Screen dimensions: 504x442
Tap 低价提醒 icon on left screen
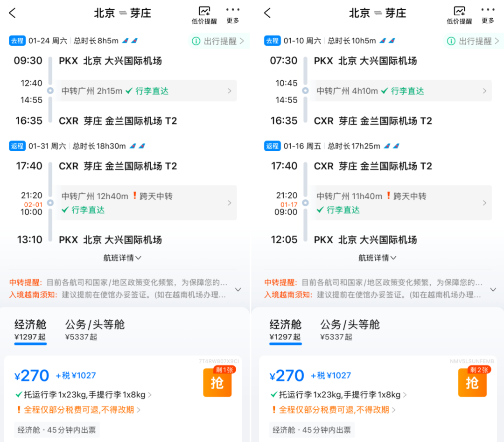[x=204, y=15]
